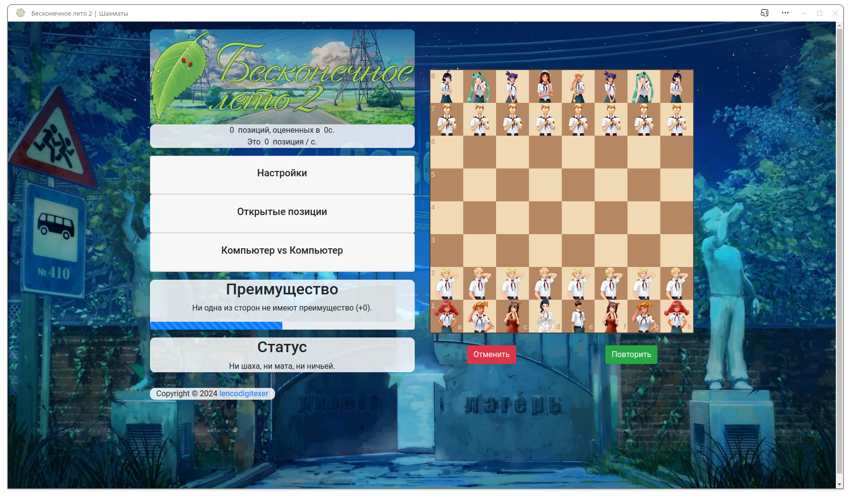Select the red-haired rook on h1
851x504 pixels.
(x=676, y=316)
